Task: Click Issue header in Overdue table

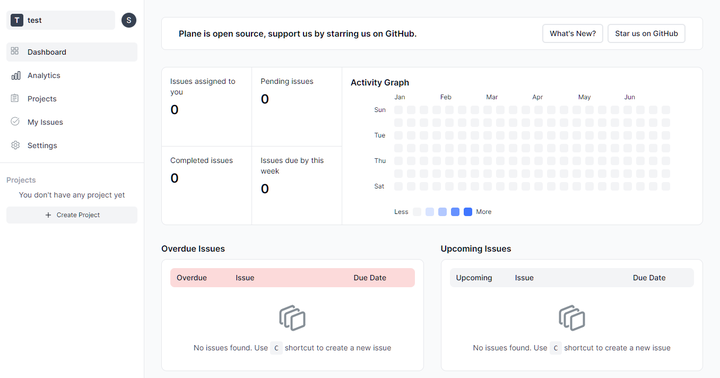Action: (x=245, y=278)
